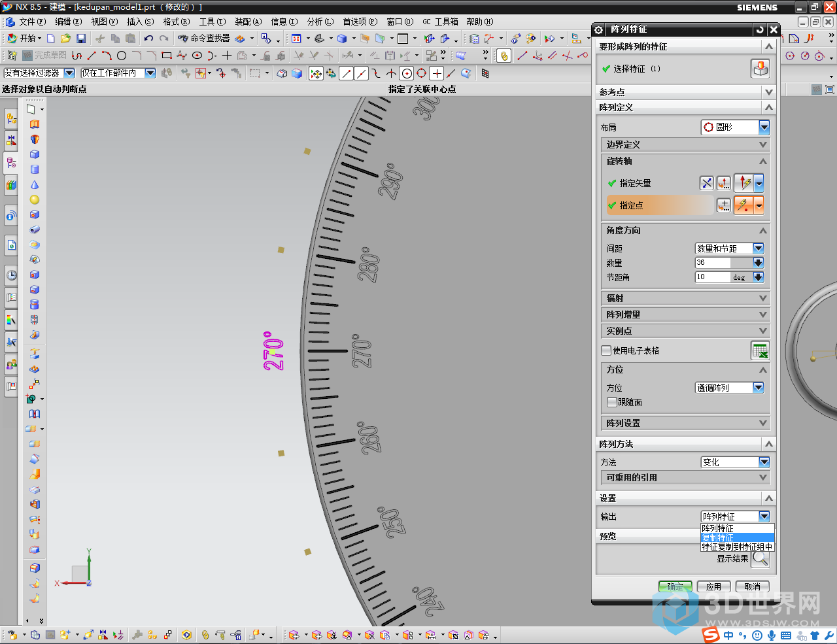
Task: Open the 命令查找器 command finder
Action: 204,39
